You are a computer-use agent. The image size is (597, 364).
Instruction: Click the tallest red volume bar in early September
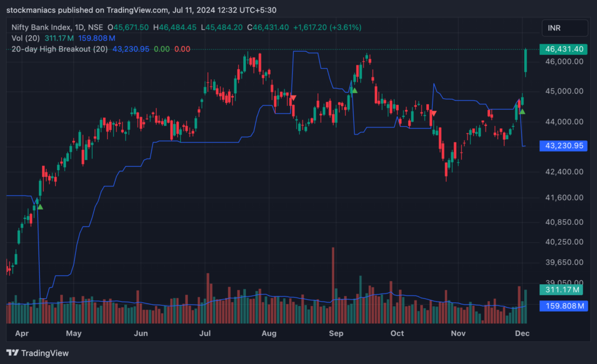pyautogui.click(x=333, y=285)
